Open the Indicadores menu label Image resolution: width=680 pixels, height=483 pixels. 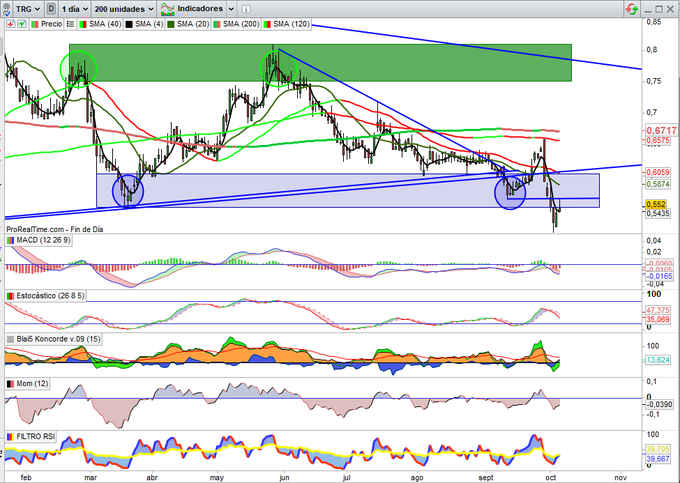pyautogui.click(x=200, y=9)
